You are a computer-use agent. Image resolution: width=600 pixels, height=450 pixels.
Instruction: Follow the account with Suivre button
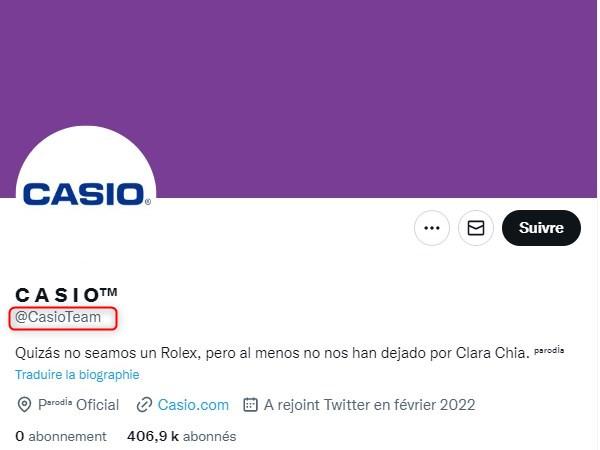coord(541,228)
